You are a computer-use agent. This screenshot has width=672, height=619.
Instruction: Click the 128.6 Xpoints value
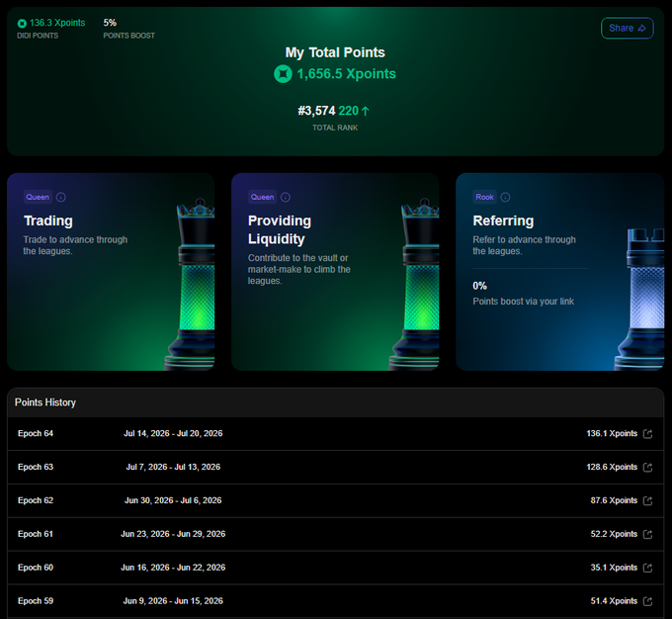[612, 467]
